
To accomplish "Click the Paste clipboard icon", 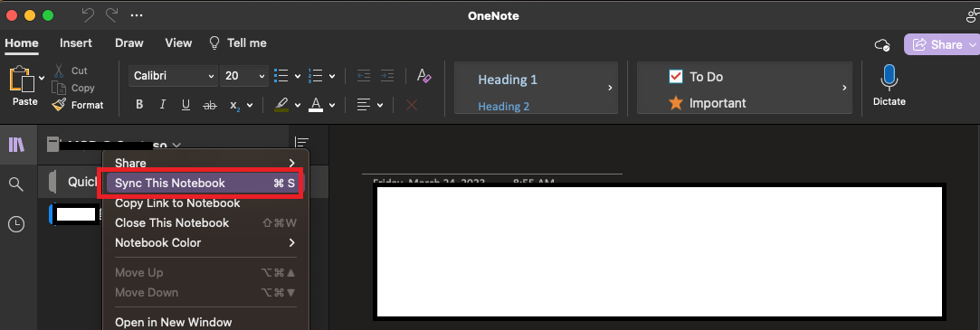I will (x=22, y=79).
